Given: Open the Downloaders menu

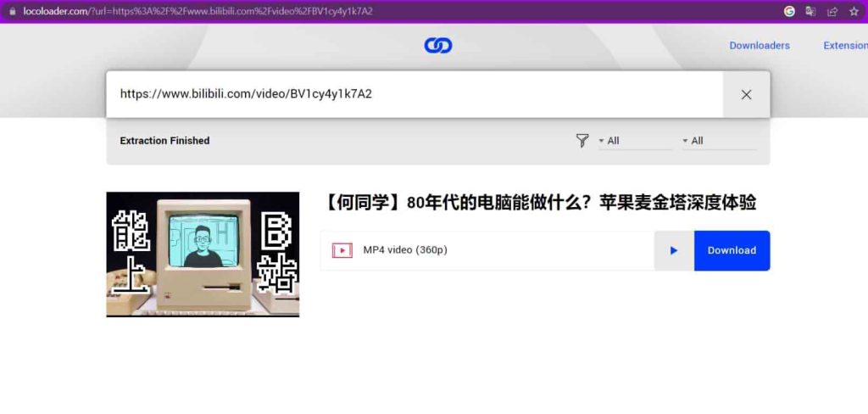Looking at the screenshot, I should point(759,46).
